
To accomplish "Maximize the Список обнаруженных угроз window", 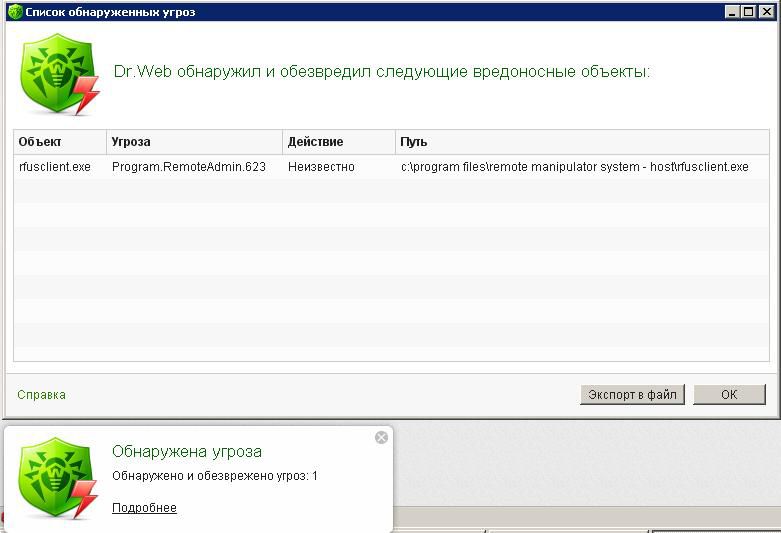I will (x=749, y=11).
